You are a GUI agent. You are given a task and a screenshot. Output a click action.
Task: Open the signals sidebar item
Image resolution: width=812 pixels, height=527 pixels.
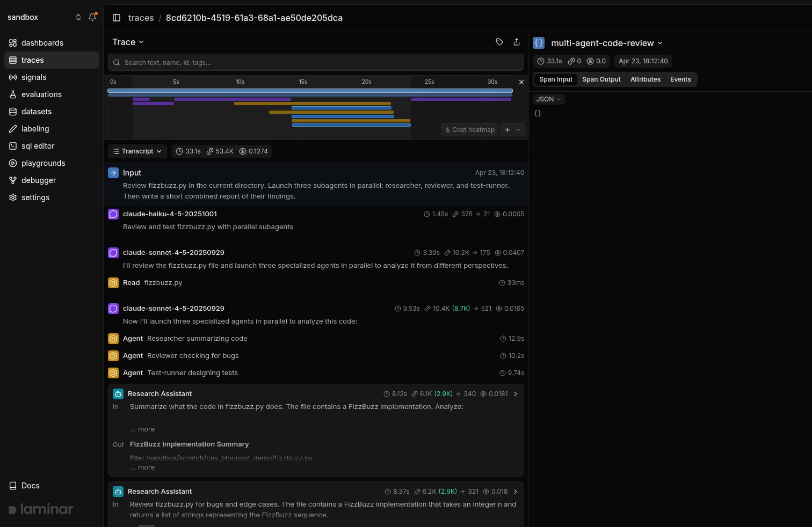tap(52, 77)
